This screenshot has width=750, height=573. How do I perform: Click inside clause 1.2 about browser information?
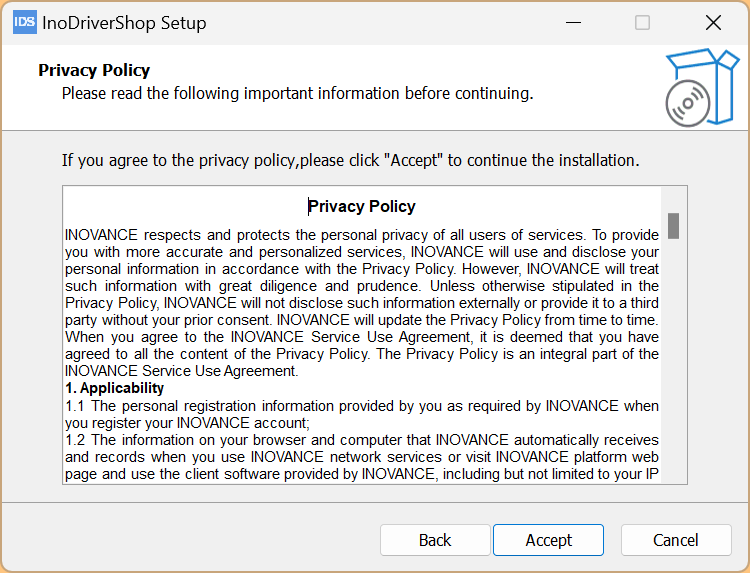pos(362,457)
